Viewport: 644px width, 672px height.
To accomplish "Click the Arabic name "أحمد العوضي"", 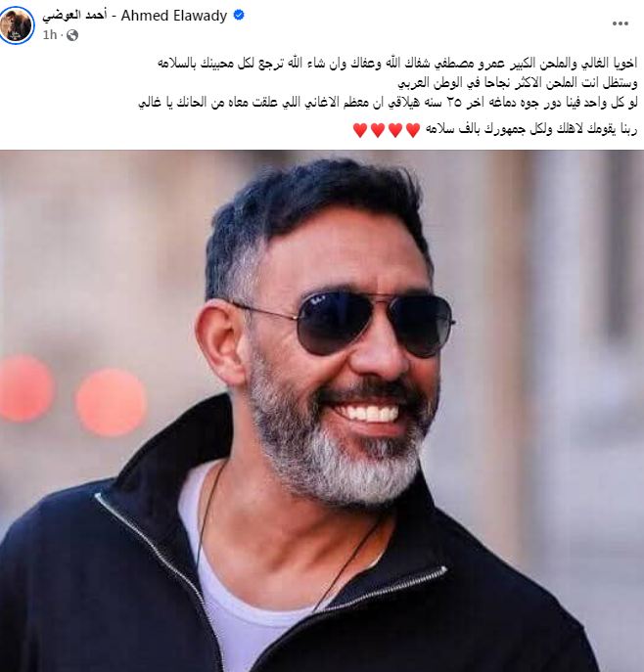I will point(74,16).
